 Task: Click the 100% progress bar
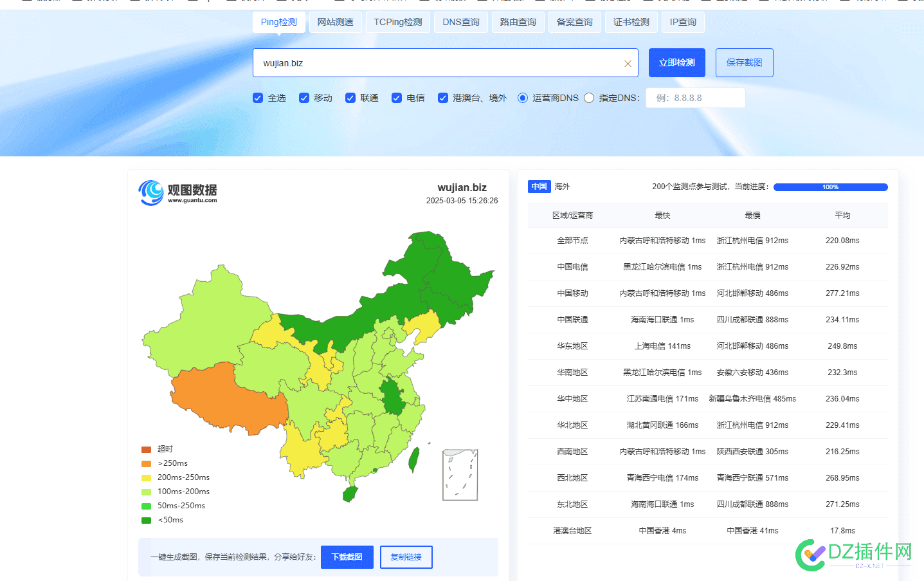pos(830,187)
